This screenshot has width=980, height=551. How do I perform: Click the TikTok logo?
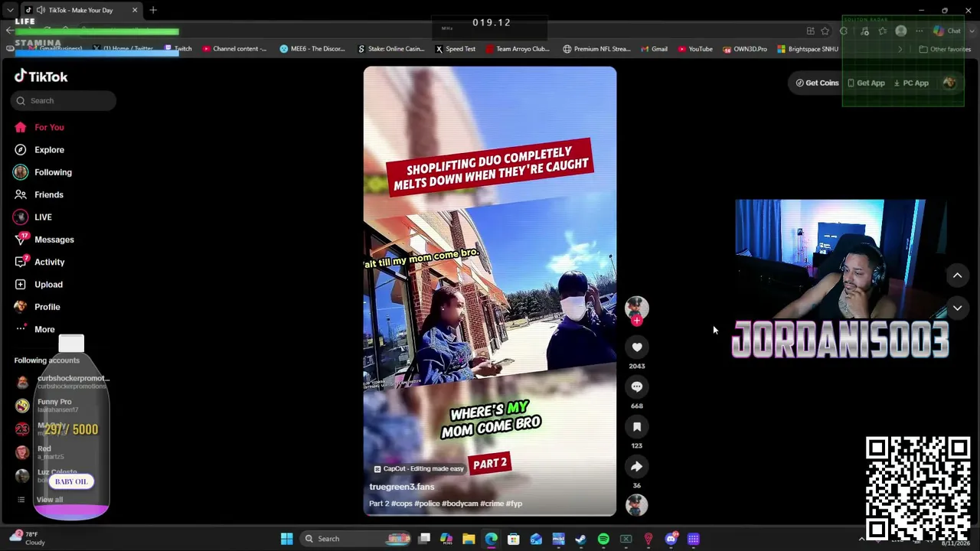(x=41, y=77)
